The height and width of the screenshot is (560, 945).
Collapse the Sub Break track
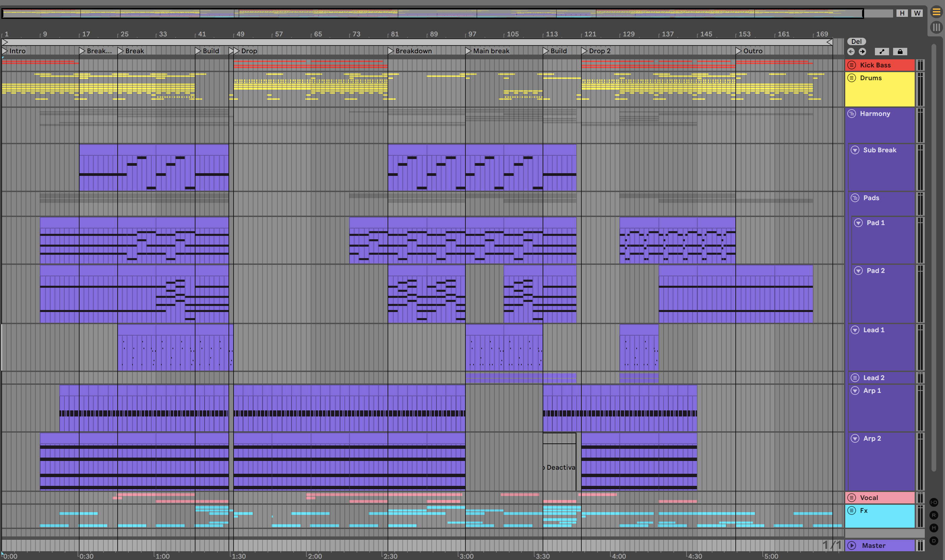point(855,150)
